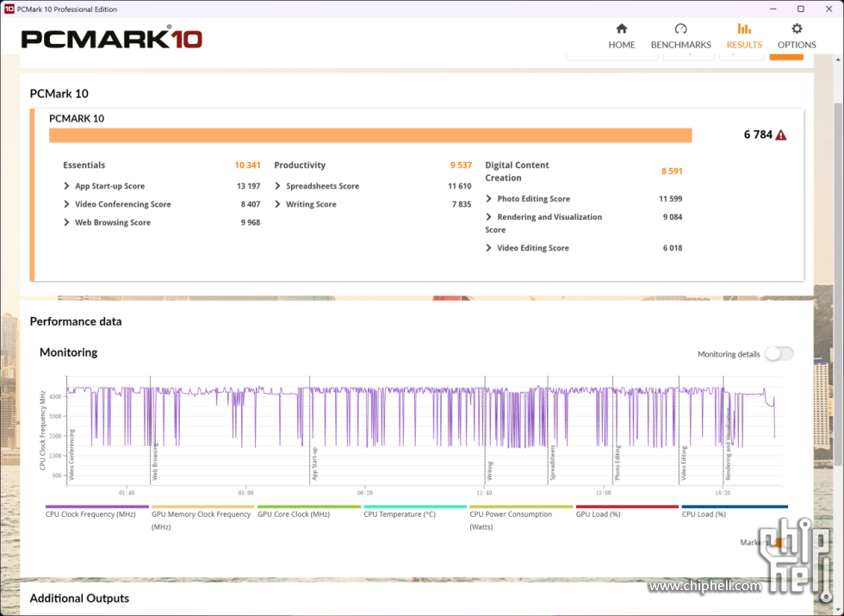Select GPU Load (%) legend
Screen dimensions: 844x616
(x=627, y=512)
